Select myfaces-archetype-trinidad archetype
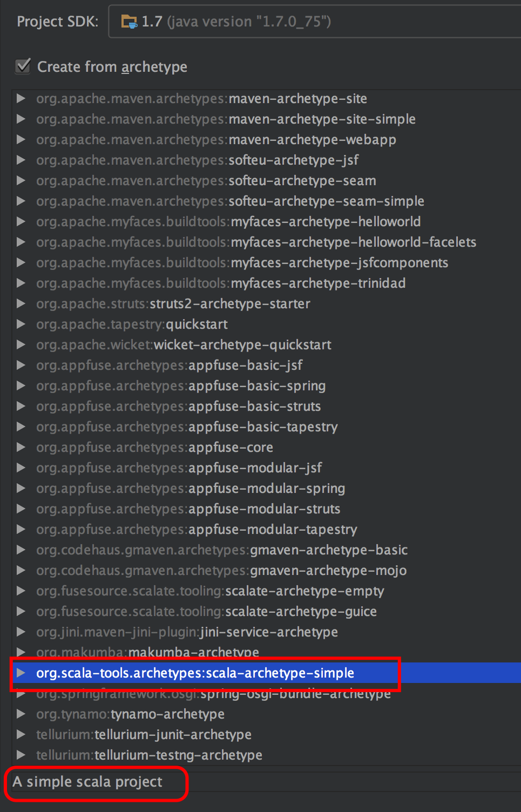Screen dimensions: 521x812 point(221,283)
